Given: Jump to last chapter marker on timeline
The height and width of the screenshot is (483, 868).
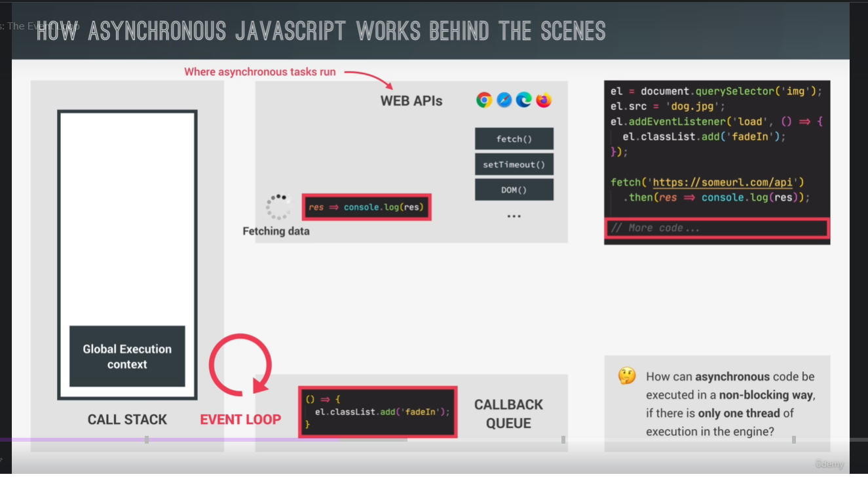Looking at the screenshot, I should [794, 440].
